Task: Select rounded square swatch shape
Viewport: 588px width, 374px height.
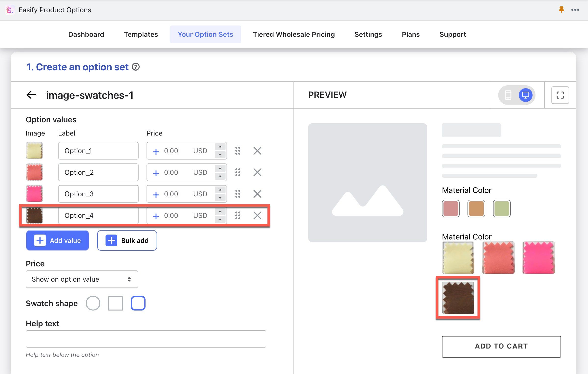Action: click(x=138, y=303)
